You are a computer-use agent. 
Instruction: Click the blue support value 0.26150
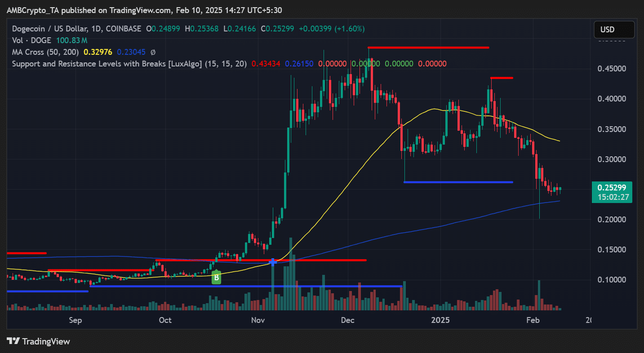pyautogui.click(x=299, y=64)
